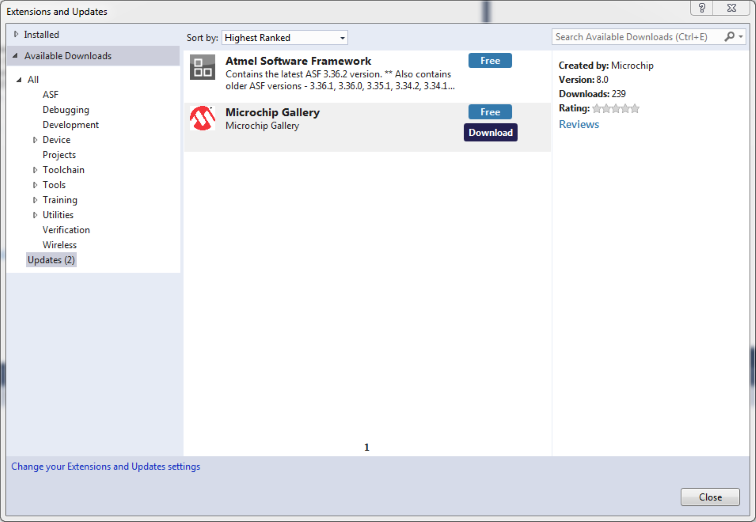756x522 pixels.
Task: Click the Close button
Action: click(x=710, y=497)
